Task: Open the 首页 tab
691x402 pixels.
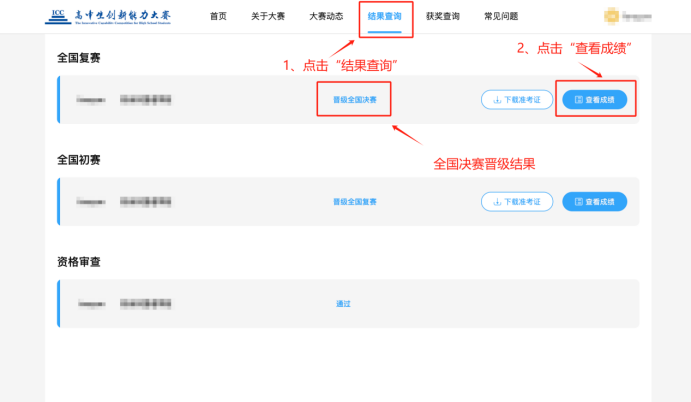Action: 218,17
